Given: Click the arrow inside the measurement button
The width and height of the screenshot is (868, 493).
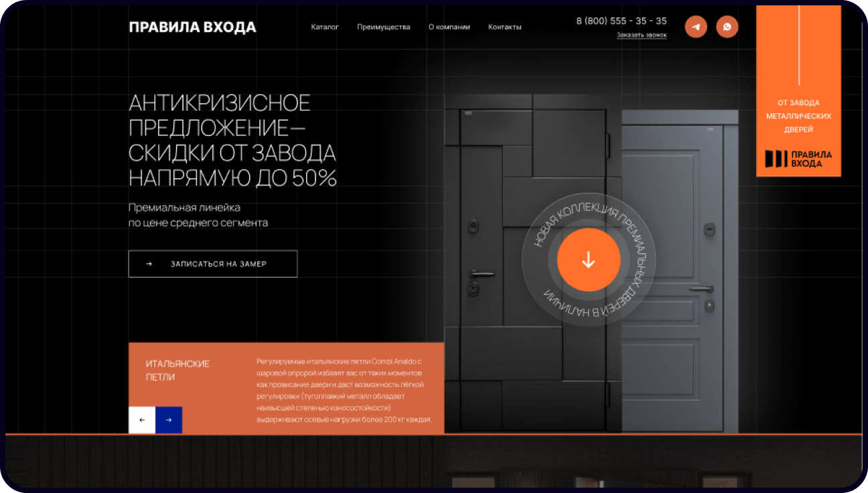Looking at the screenshot, I should [149, 263].
